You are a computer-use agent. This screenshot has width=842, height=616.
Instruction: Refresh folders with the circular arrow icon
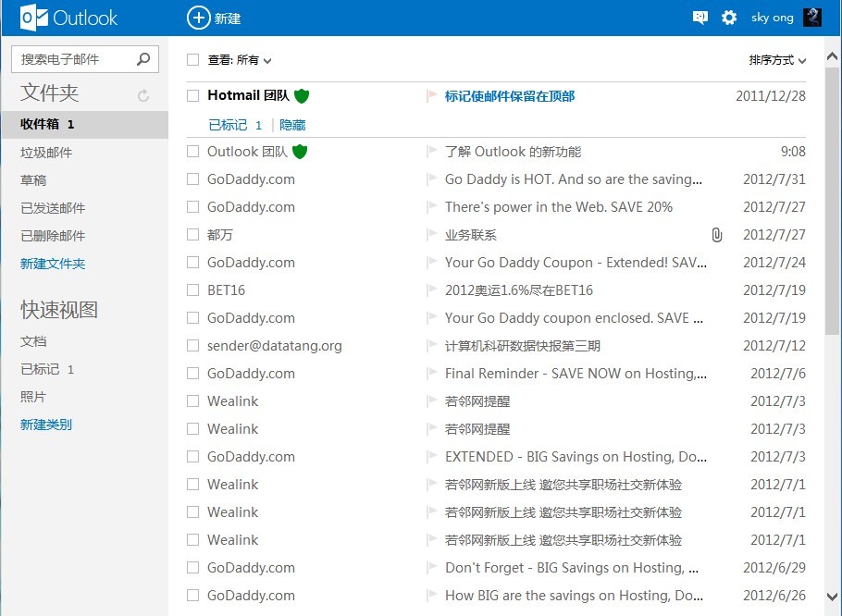(x=143, y=95)
